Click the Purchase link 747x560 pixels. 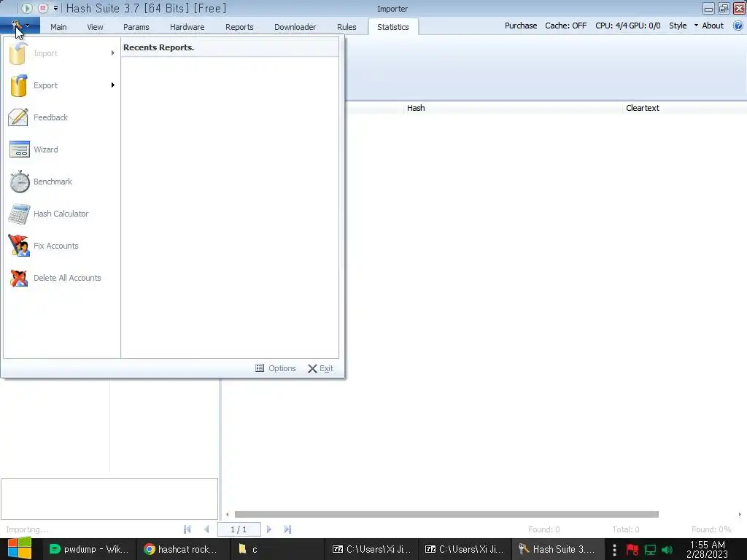click(x=521, y=26)
